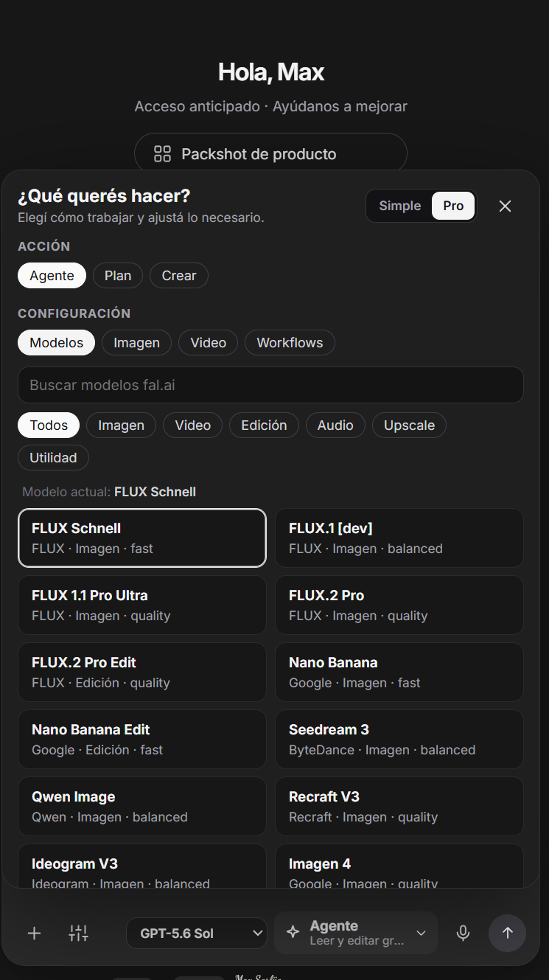Open the Workflows configuration tab
Screen dimensions: 549x980
coord(290,343)
